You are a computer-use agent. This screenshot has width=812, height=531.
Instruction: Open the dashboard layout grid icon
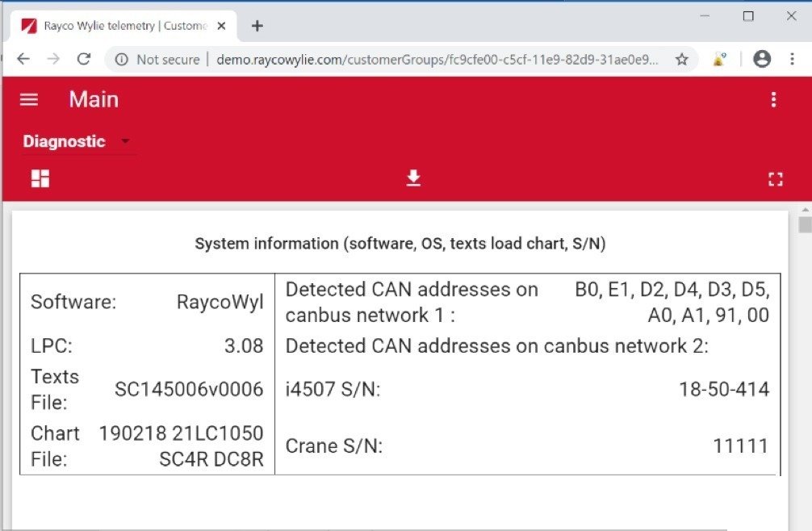tap(40, 178)
